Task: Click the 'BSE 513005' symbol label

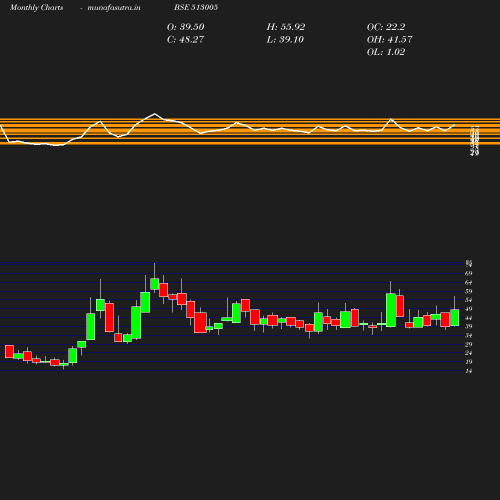Action: [x=196, y=7]
